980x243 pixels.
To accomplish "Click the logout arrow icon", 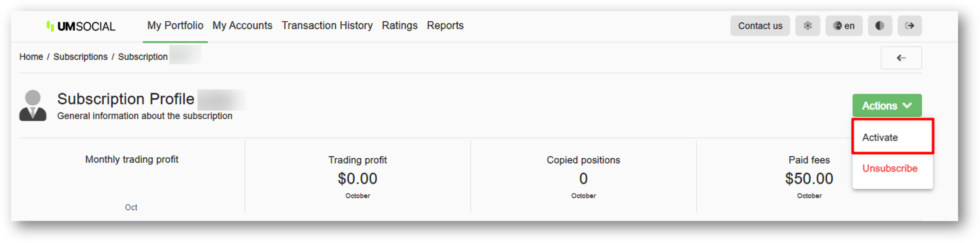I will pyautogui.click(x=910, y=26).
